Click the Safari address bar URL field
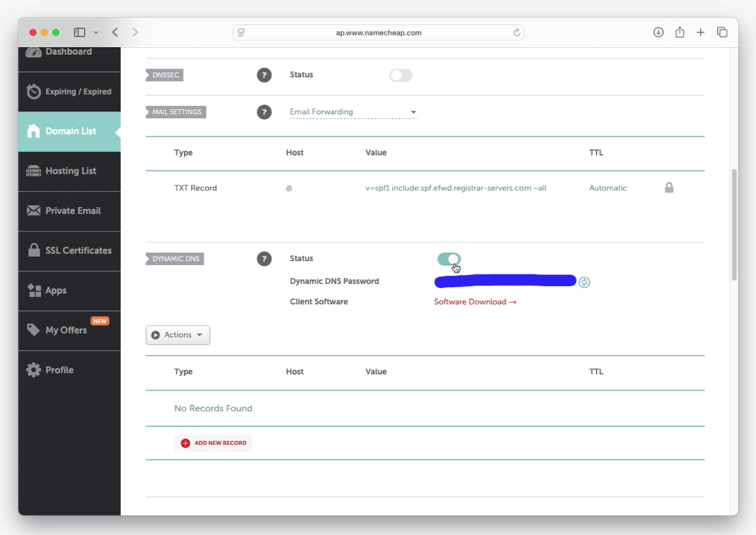This screenshot has height=535, width=756. pyautogui.click(x=378, y=33)
